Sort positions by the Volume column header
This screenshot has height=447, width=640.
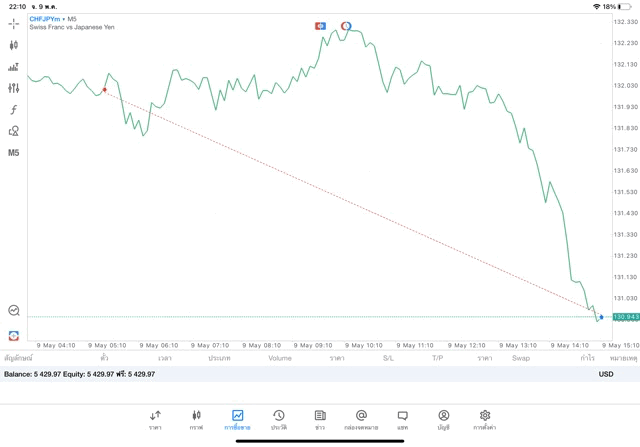pos(280,357)
